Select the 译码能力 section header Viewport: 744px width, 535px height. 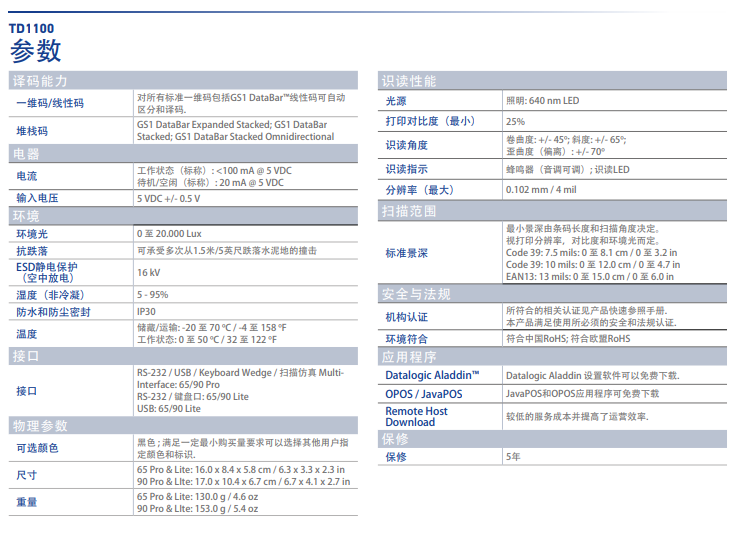(x=41, y=81)
